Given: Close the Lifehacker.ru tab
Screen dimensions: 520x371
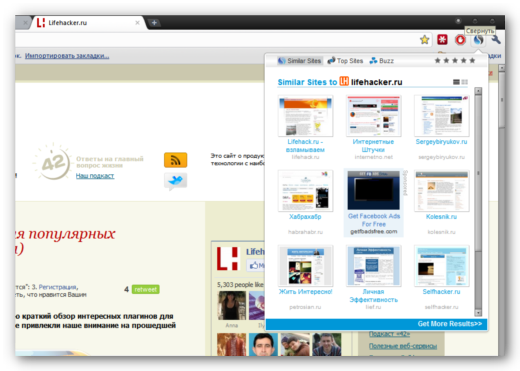Looking at the screenshot, I should (137, 23).
